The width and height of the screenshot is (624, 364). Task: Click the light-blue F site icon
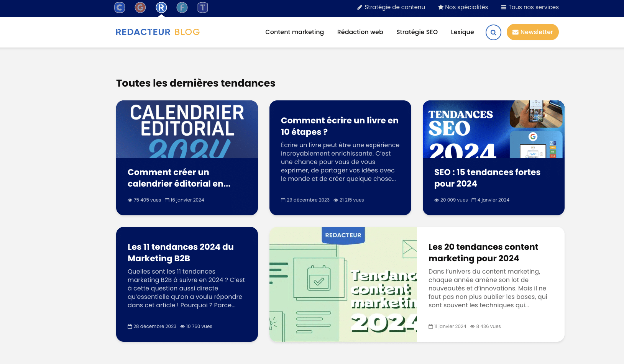click(x=182, y=7)
